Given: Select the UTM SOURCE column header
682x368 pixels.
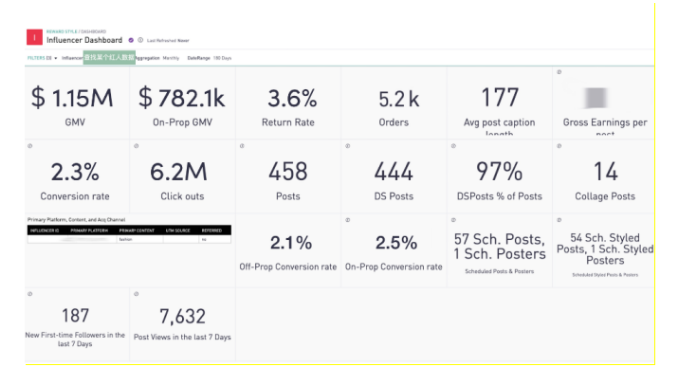Looking at the screenshot, I should [x=177, y=231].
